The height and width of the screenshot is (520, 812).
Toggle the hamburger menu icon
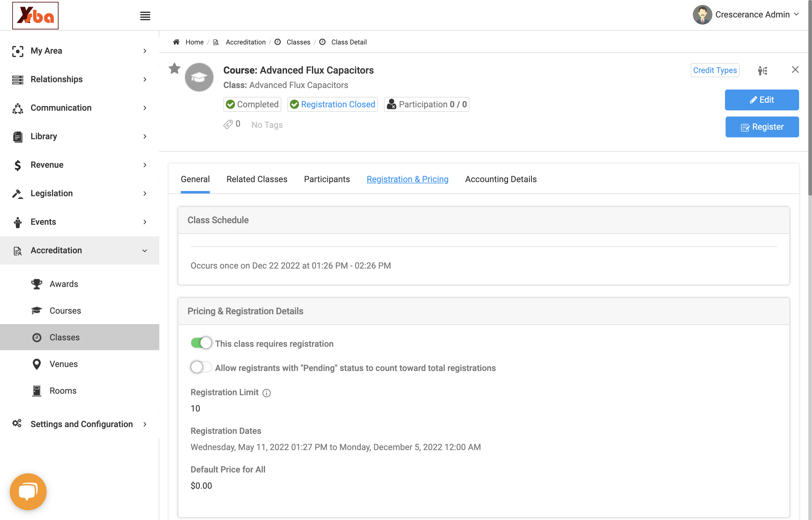click(145, 16)
